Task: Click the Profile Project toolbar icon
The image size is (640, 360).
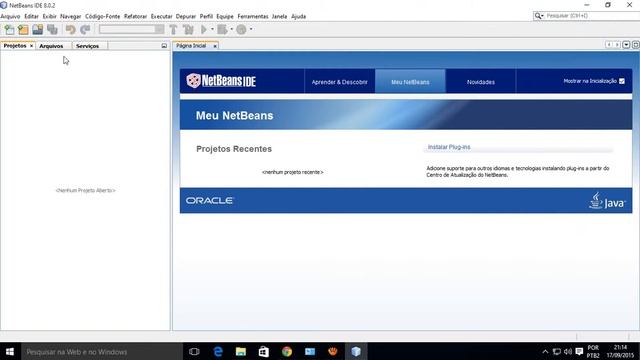Action: (x=241, y=29)
